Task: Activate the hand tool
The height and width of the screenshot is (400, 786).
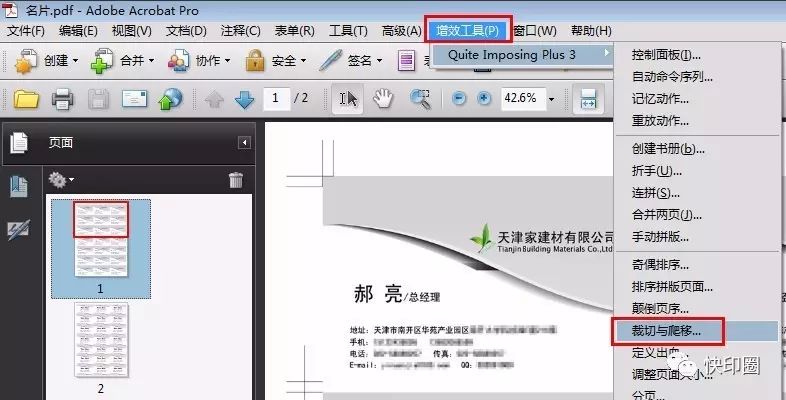Action: click(384, 98)
